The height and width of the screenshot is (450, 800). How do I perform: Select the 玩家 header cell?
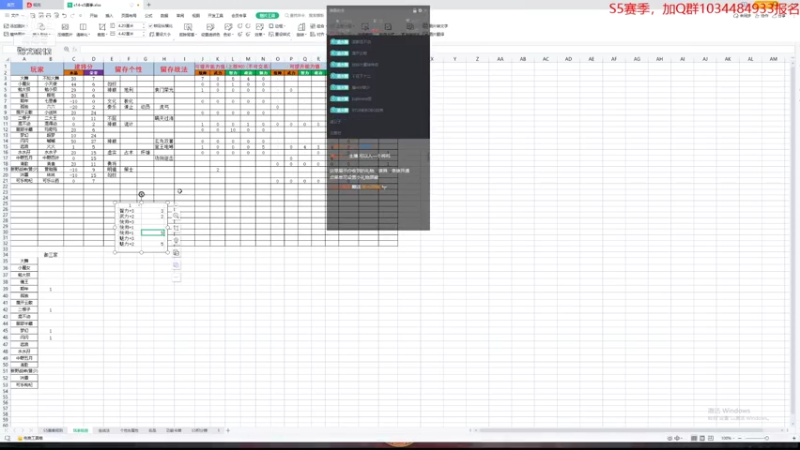(x=37, y=69)
